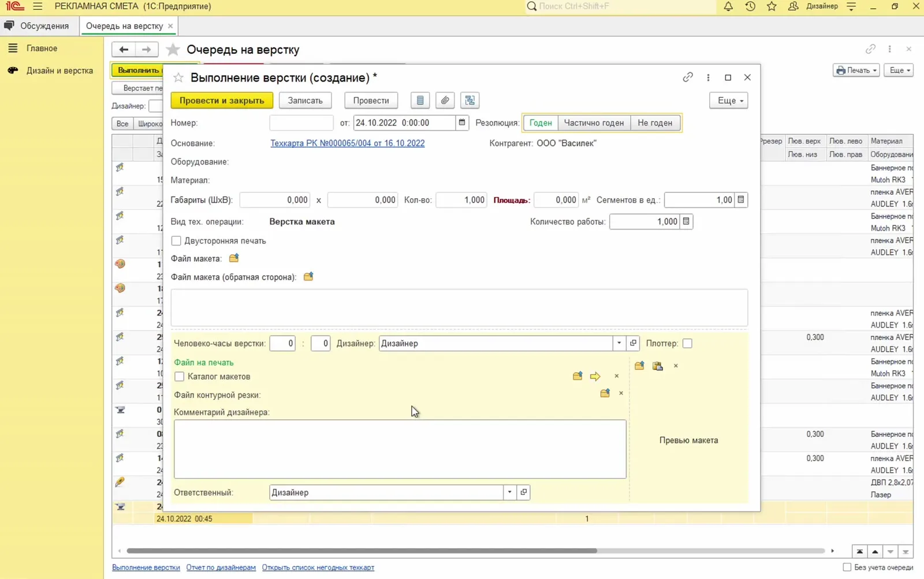Open the history clock icon
This screenshot has height=579, width=924.
[750, 6]
